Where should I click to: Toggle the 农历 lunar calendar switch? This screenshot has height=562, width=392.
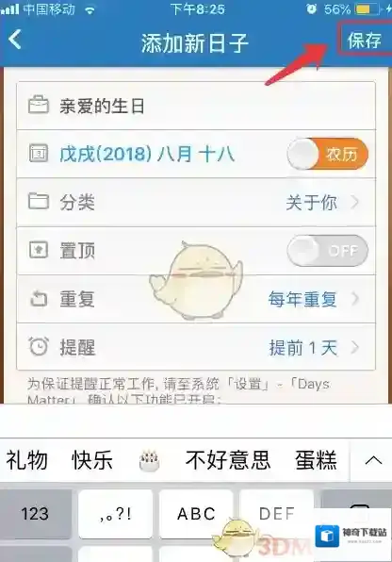[x=328, y=154]
